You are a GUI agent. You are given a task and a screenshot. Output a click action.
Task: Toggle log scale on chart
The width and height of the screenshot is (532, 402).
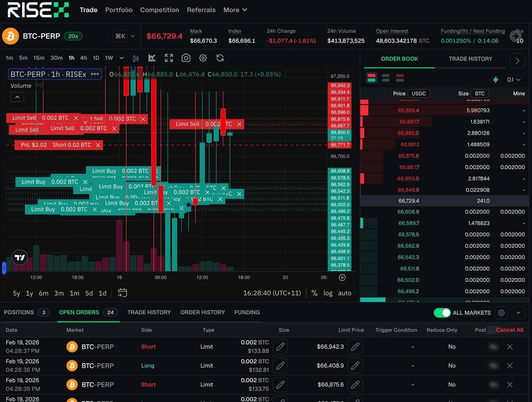328,293
